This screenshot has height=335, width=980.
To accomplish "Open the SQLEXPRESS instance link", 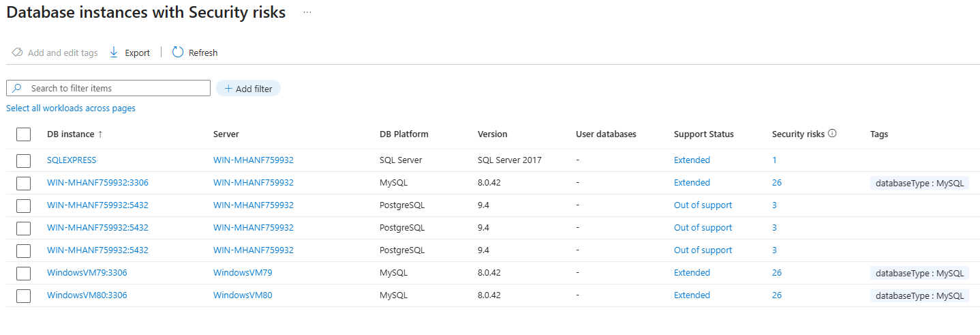I will pos(72,160).
